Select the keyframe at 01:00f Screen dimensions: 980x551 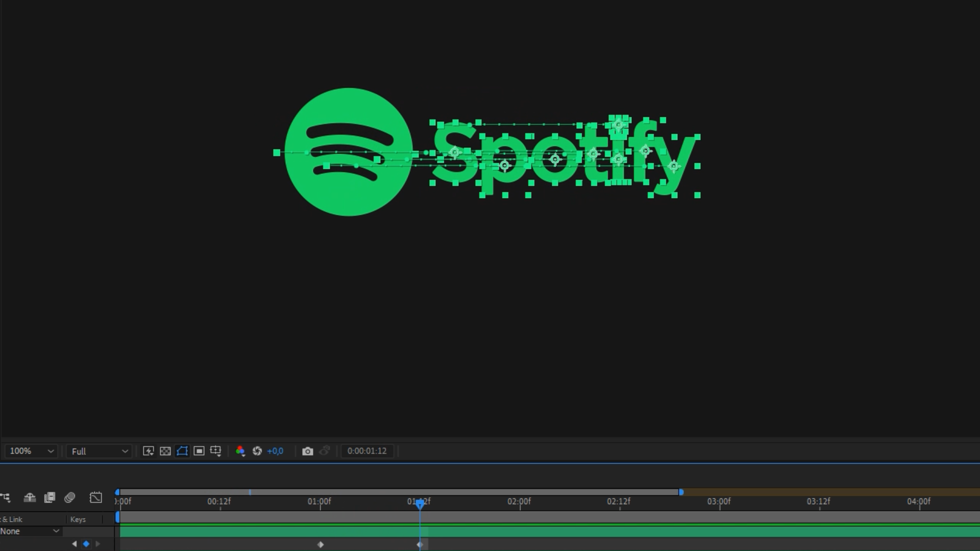tap(321, 544)
